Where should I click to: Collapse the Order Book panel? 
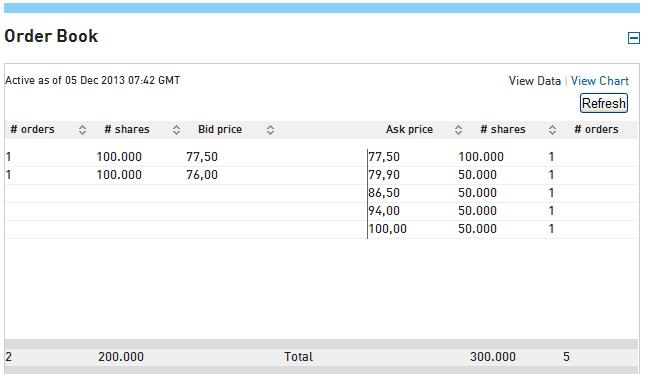[634, 38]
